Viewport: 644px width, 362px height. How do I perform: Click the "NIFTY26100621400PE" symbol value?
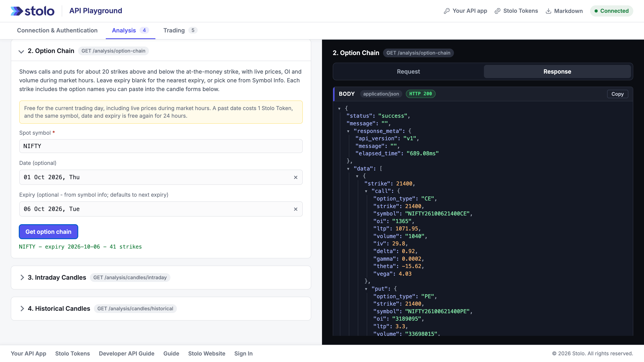pyautogui.click(x=437, y=311)
